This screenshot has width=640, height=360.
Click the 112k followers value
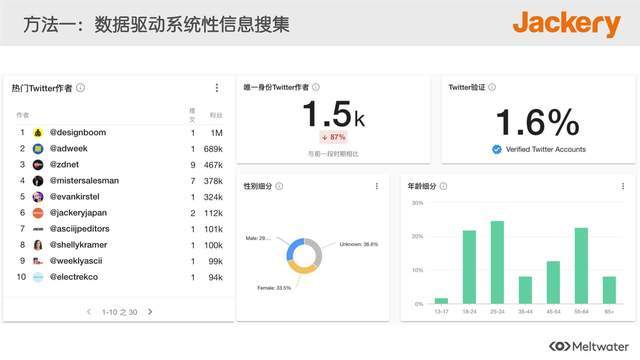(x=213, y=213)
